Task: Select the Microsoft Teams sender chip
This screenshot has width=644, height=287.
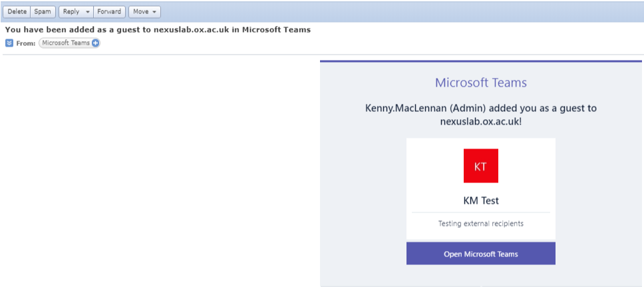Action: (x=65, y=43)
